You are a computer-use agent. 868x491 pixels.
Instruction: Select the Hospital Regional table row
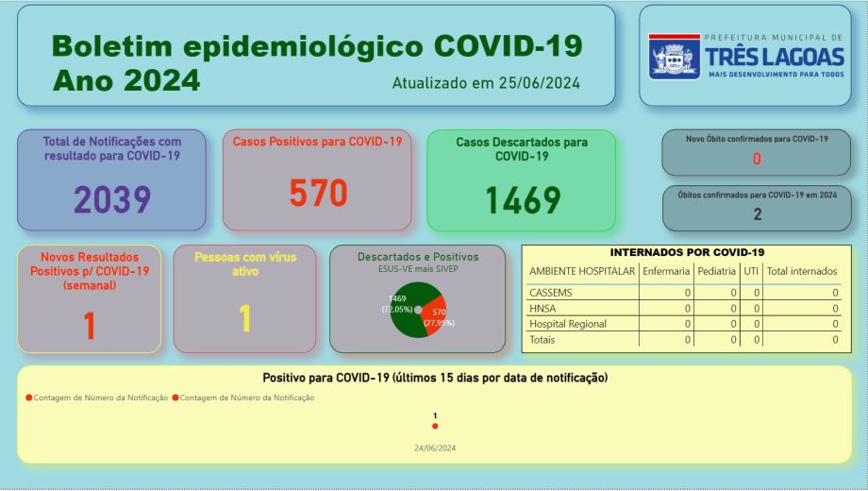point(684,324)
